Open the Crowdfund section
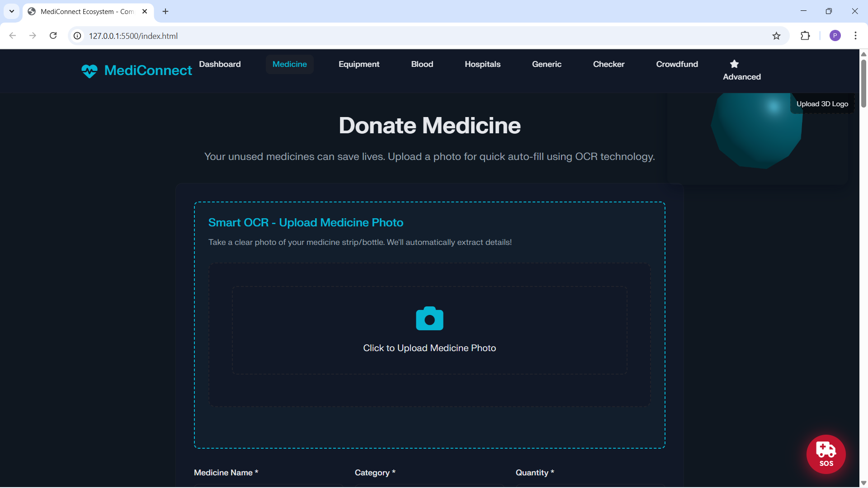Image resolution: width=868 pixels, height=488 pixels. pyautogui.click(x=677, y=64)
